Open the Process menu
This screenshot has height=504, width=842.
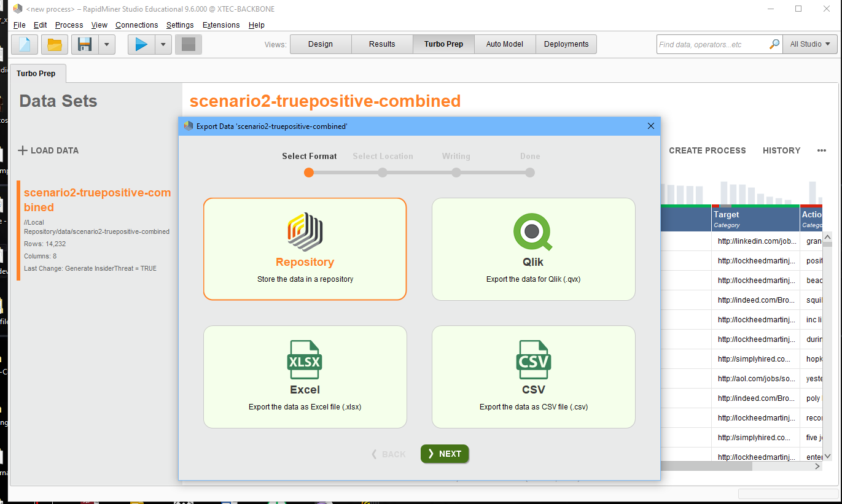(69, 25)
